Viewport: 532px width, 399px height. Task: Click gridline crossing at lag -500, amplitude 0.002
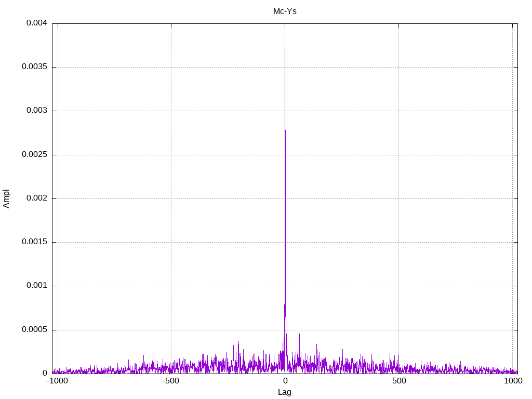point(171,198)
